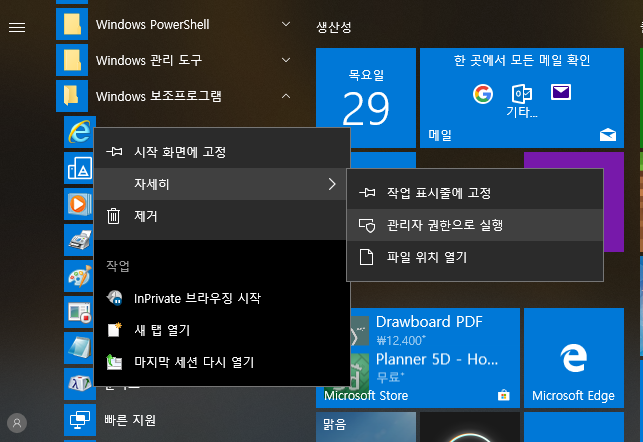Launch the Paint palette icon

[79, 276]
